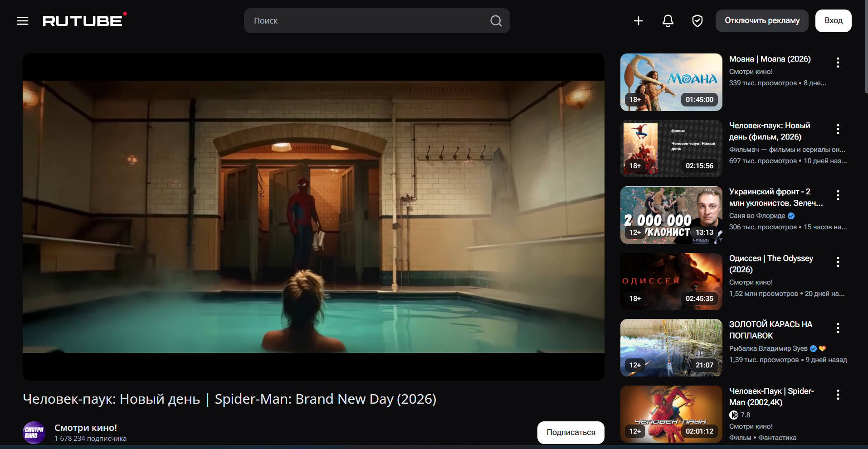Open Смотри кино! channel under Одиссея
868x449 pixels.
coord(751,282)
